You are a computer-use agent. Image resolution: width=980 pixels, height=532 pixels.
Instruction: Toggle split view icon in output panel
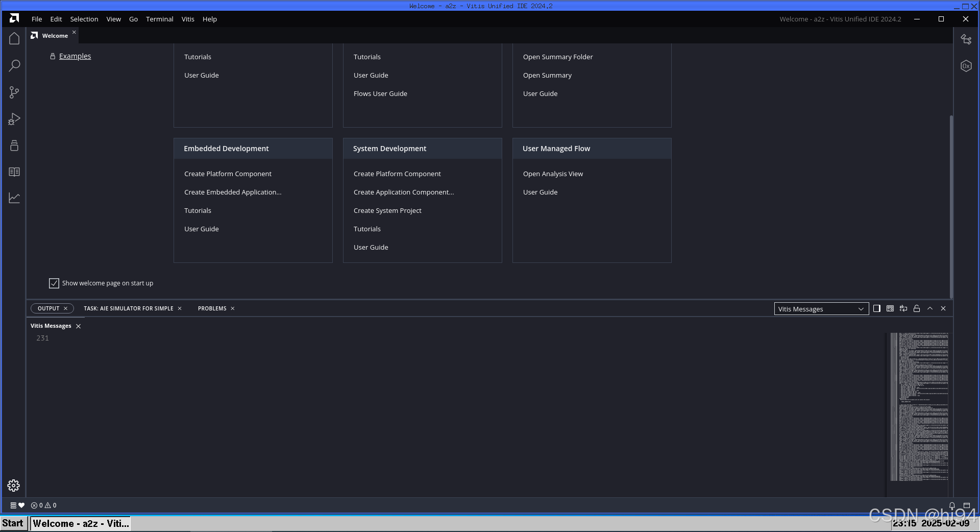pyautogui.click(x=877, y=308)
